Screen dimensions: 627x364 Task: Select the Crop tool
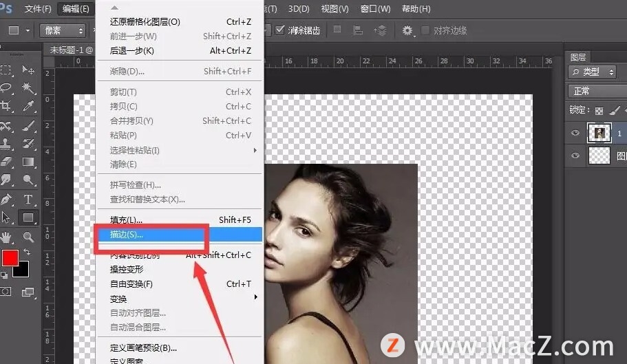[6, 106]
